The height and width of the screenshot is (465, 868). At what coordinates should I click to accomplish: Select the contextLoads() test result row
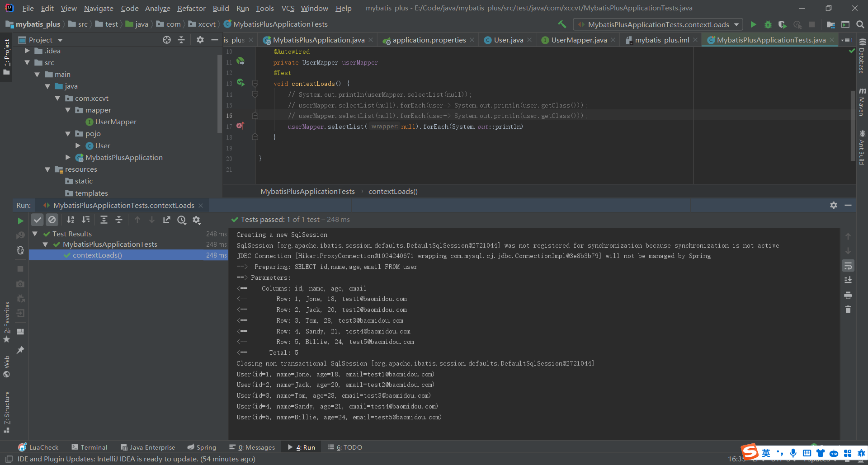[x=128, y=255]
